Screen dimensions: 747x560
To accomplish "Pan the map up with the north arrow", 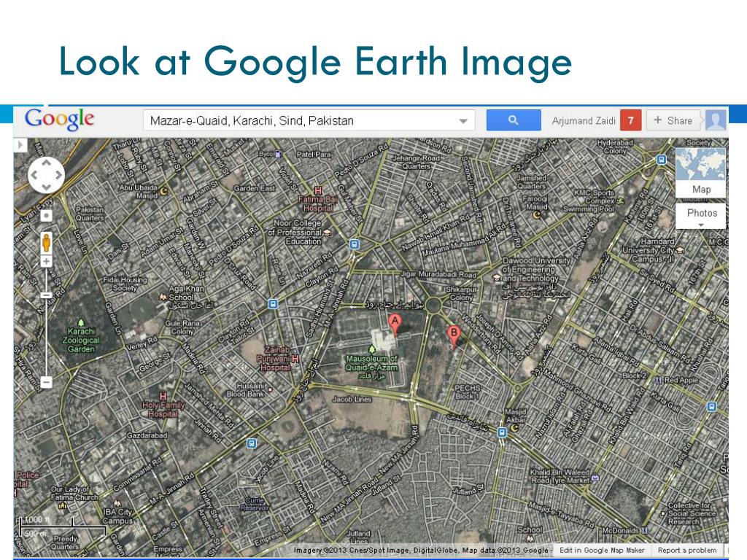I will tap(46, 163).
